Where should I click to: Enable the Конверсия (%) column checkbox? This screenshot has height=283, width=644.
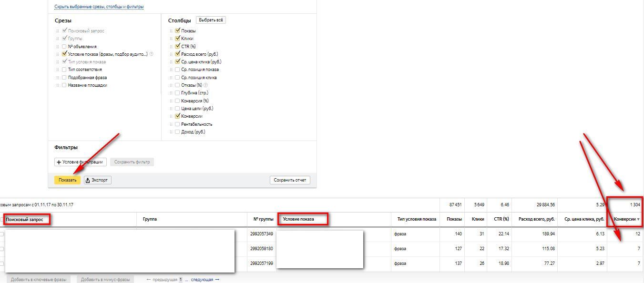(x=178, y=101)
